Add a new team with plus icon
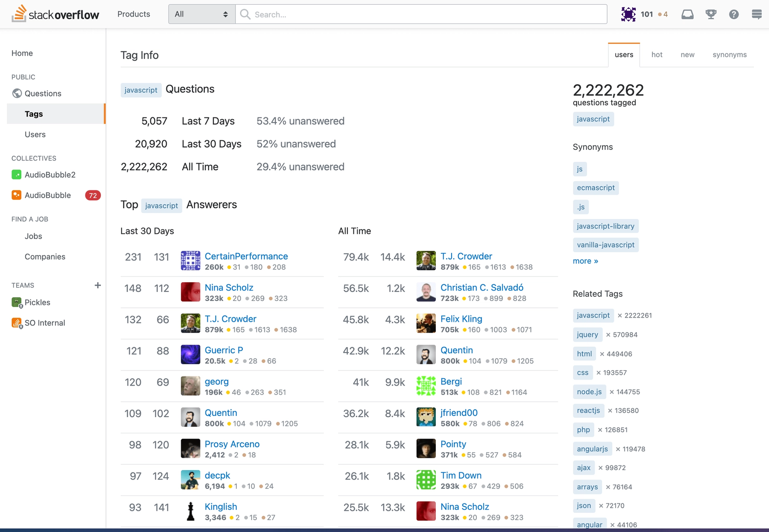Screen dimensions: 769x532 [x=98, y=285]
